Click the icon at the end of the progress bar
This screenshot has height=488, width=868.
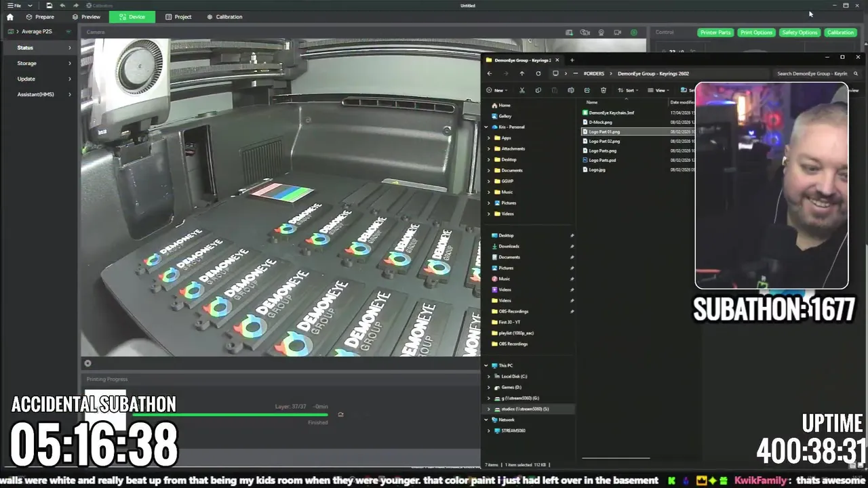point(340,415)
